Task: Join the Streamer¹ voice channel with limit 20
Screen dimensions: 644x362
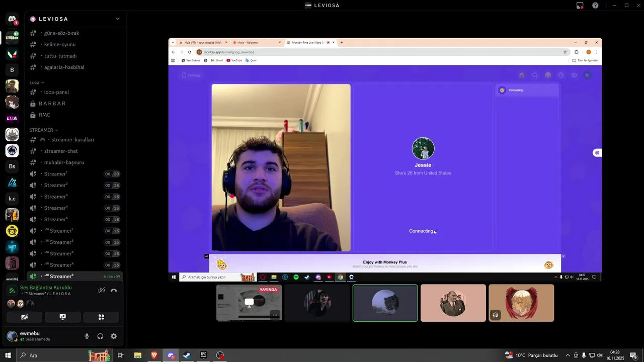Action: point(74,174)
